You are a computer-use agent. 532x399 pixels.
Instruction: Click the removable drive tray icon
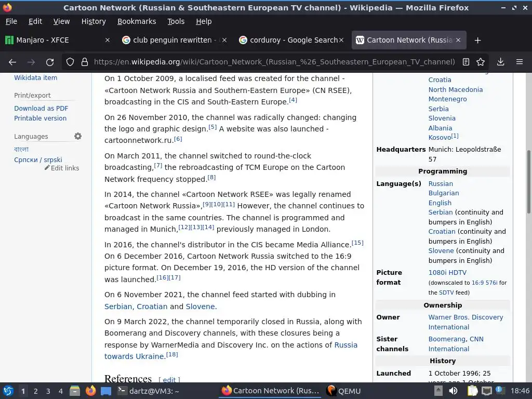pos(438,391)
